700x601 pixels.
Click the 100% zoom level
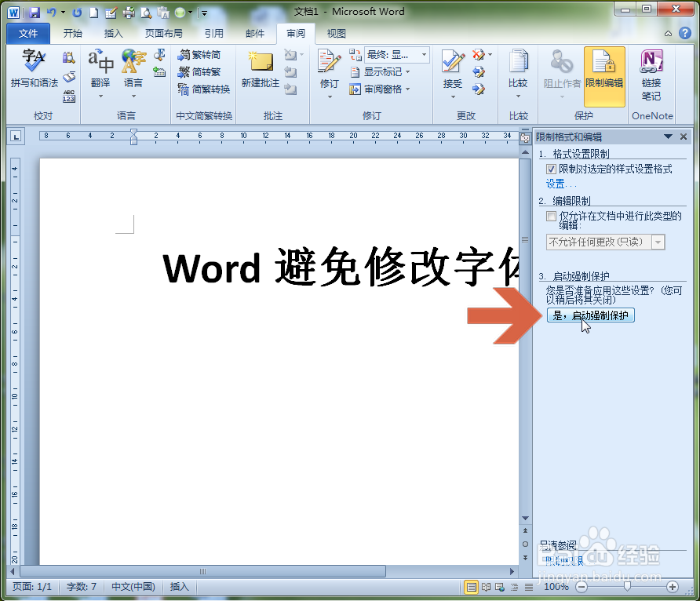(x=556, y=587)
